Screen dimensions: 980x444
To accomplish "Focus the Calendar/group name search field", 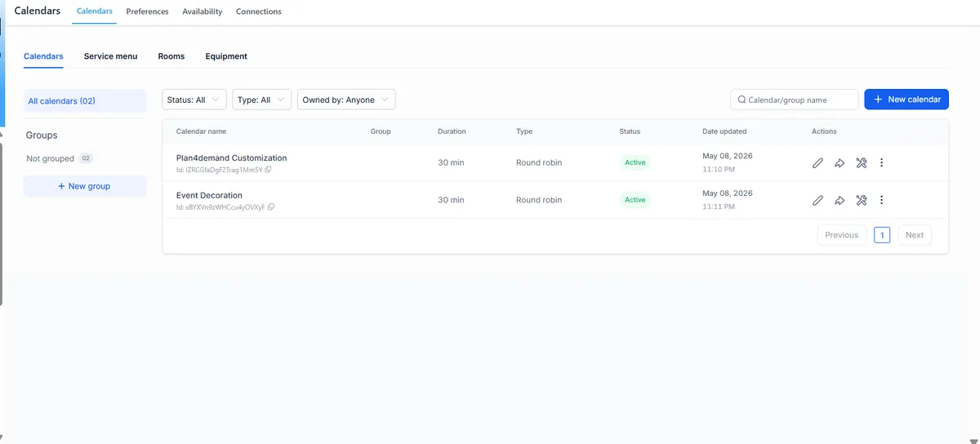I will [x=795, y=100].
